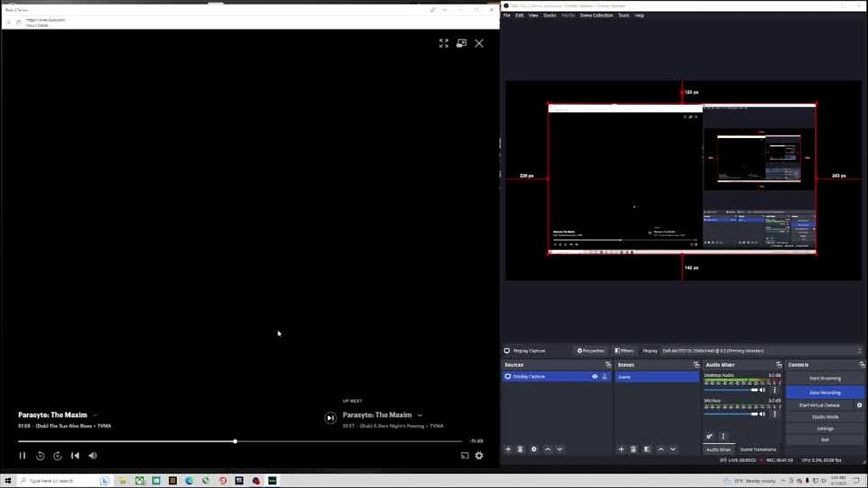868x488 pixels.
Task: Hide the Display Capture source with eye icon
Action: 595,376
